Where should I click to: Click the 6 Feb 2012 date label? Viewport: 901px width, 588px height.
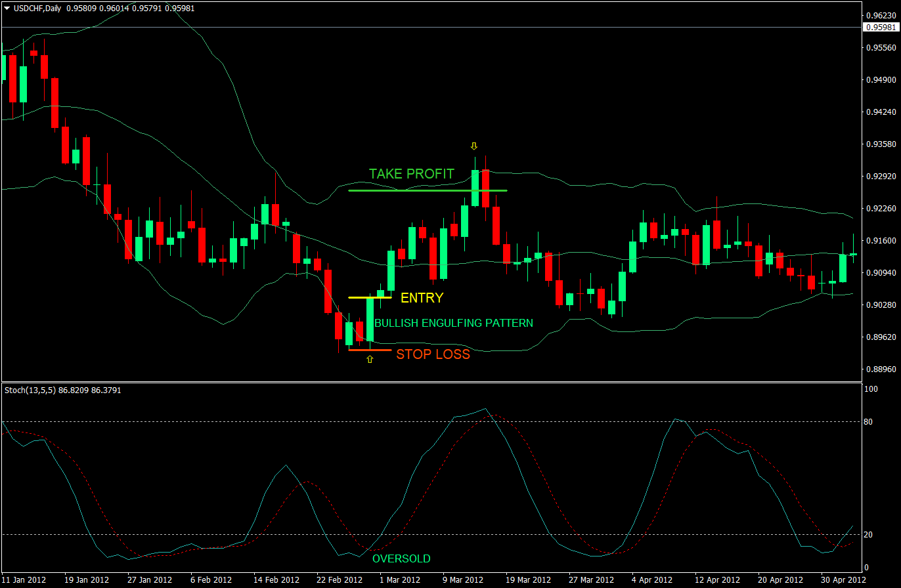(211, 580)
